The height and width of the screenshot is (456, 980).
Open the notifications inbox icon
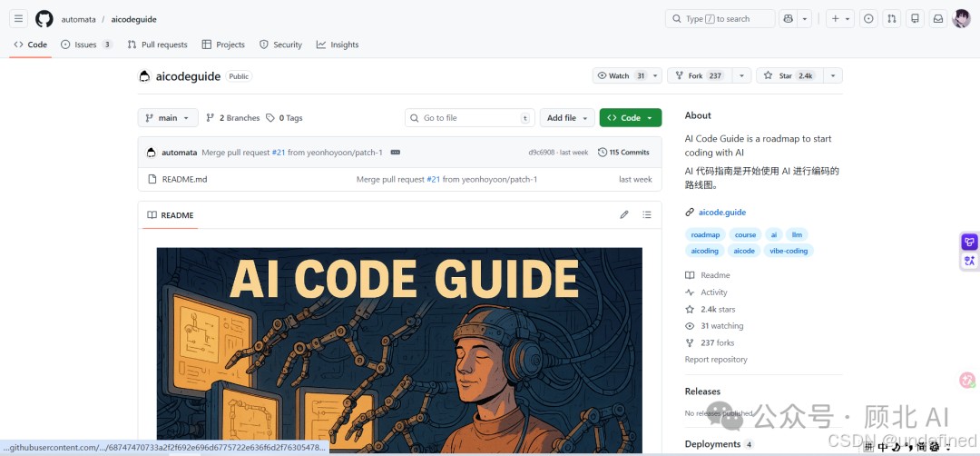[938, 19]
